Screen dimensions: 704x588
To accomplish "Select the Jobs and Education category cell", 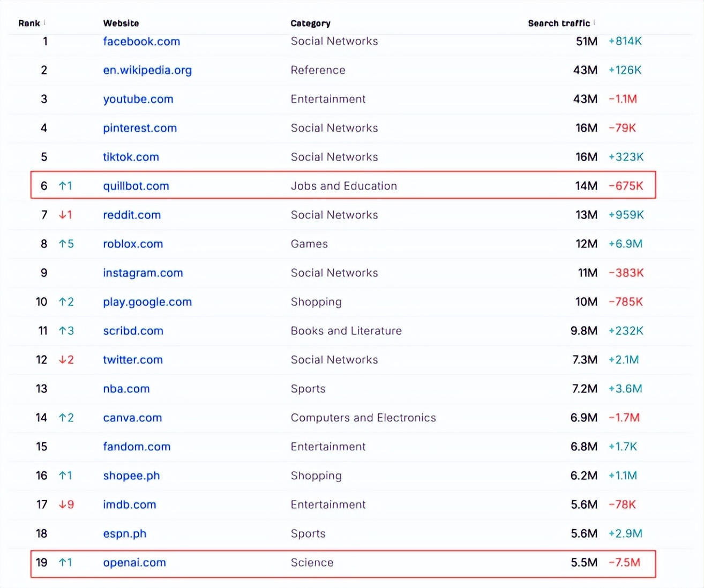I will click(344, 186).
